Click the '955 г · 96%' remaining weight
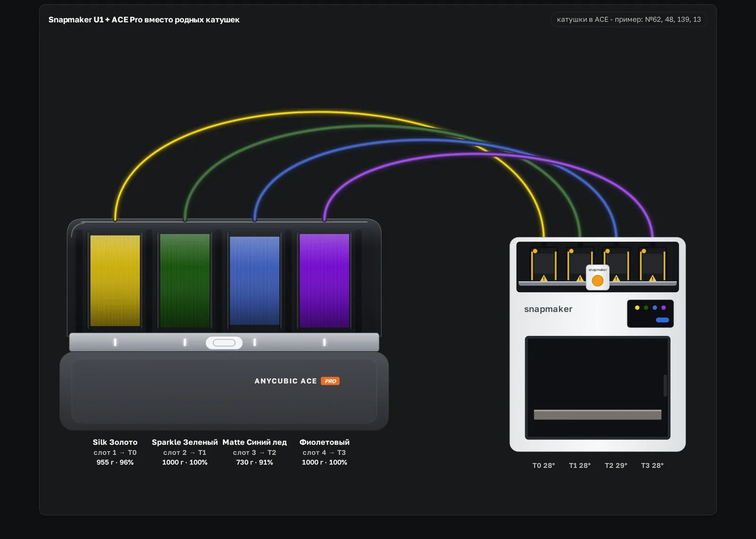Image resolution: width=756 pixels, height=539 pixels. coord(115,462)
